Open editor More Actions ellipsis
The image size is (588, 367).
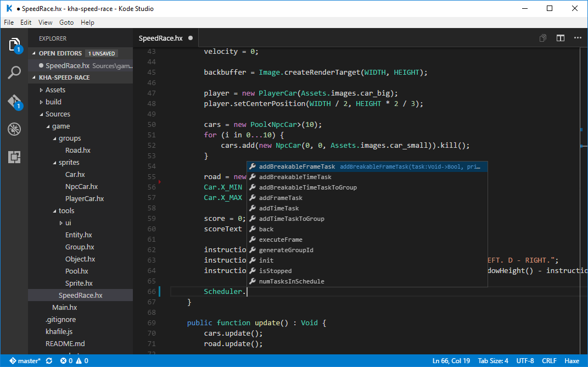point(577,38)
